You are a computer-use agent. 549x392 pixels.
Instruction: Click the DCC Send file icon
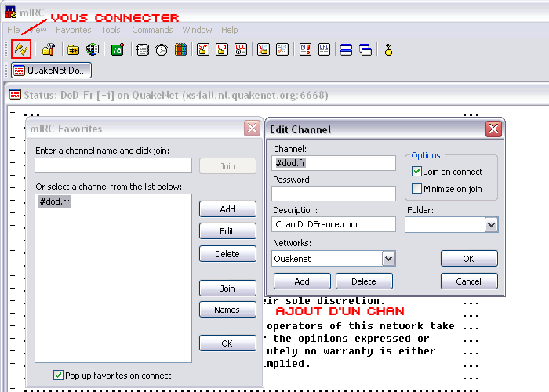coord(203,49)
